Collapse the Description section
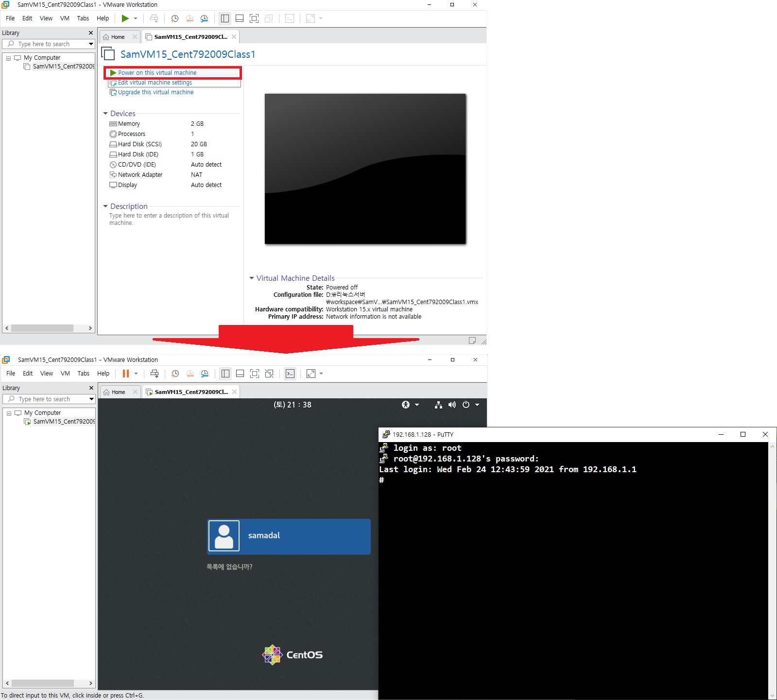This screenshot has height=700, width=777. coord(105,206)
